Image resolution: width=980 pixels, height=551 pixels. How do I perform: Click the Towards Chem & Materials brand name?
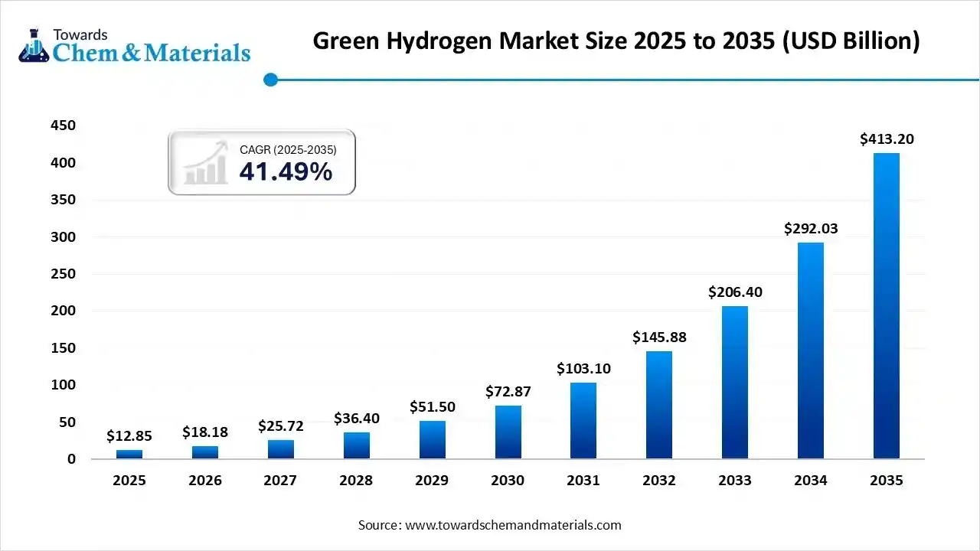coord(152,54)
